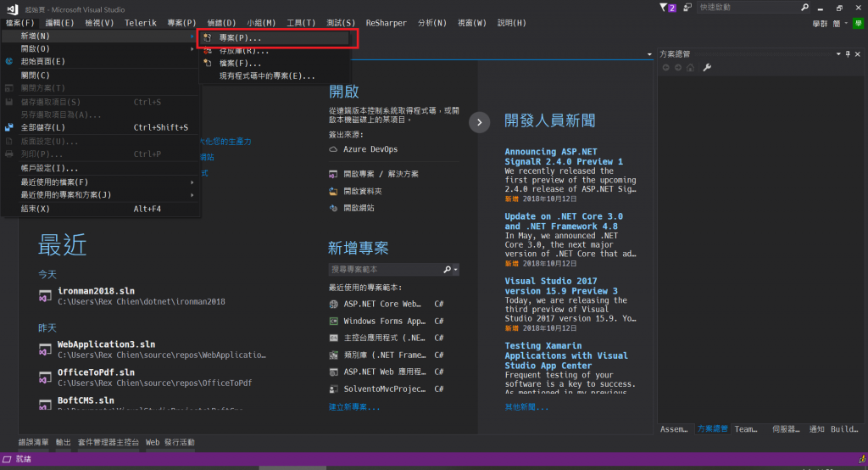The height and width of the screenshot is (470, 868).
Task: Click the icon next to 全部儲存(L)
Action: pos(8,127)
